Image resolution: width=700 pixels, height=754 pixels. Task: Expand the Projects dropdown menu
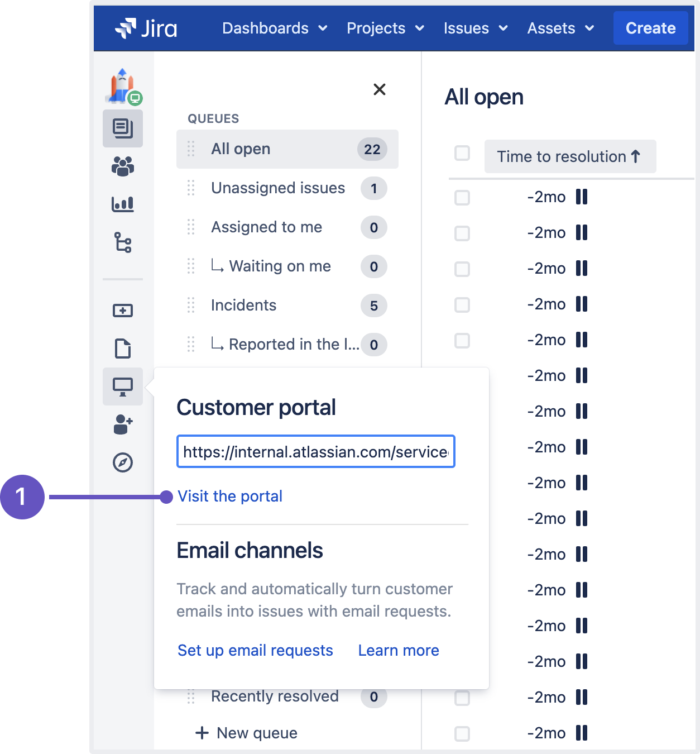[x=385, y=28]
